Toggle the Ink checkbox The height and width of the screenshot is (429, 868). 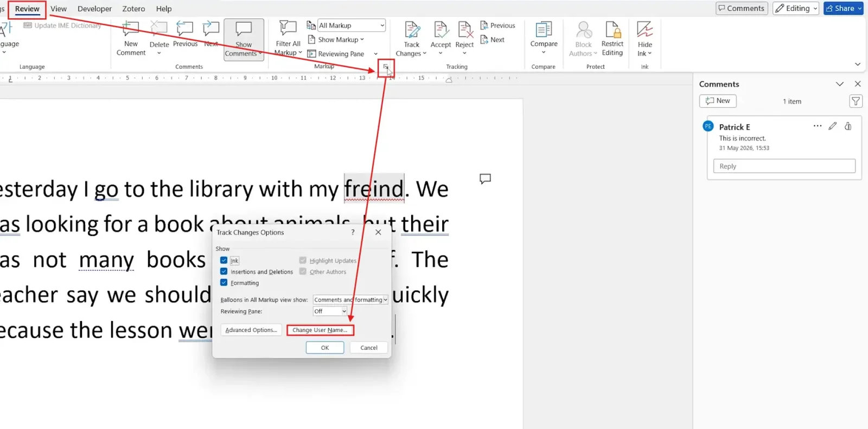pos(224,260)
